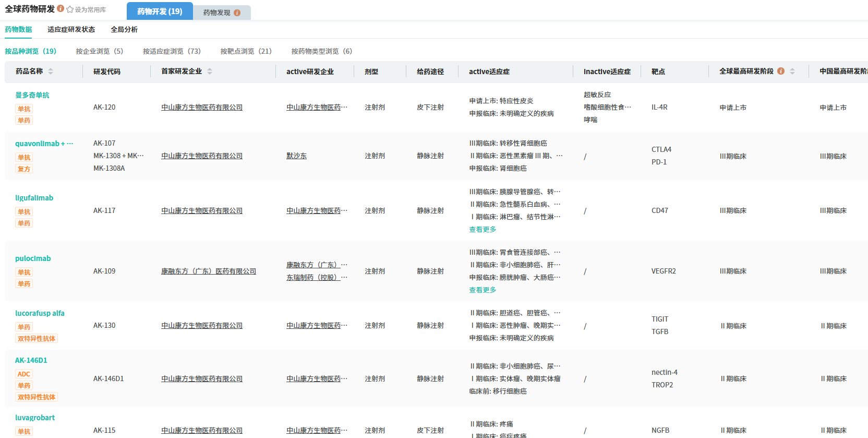Click III期临床: 转移性肾细胞癌 indication
This screenshot has width=868, height=438.
pyautogui.click(x=508, y=143)
